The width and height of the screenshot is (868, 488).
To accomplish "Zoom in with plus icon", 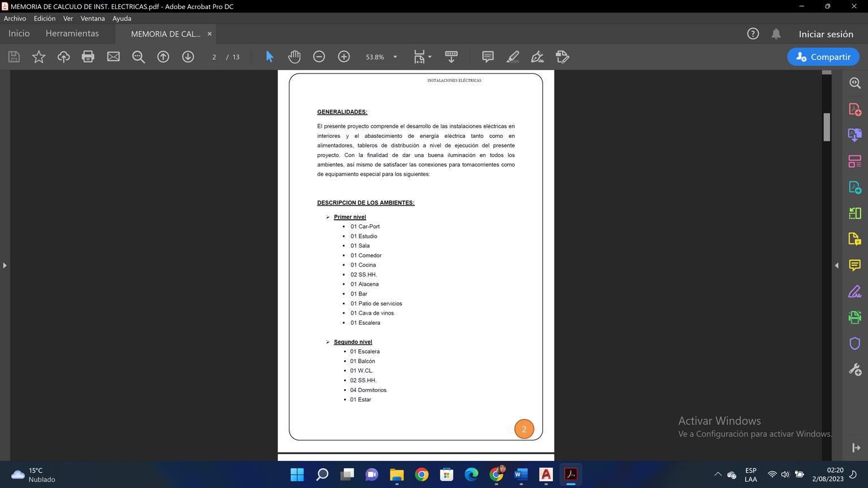I will click(x=344, y=56).
